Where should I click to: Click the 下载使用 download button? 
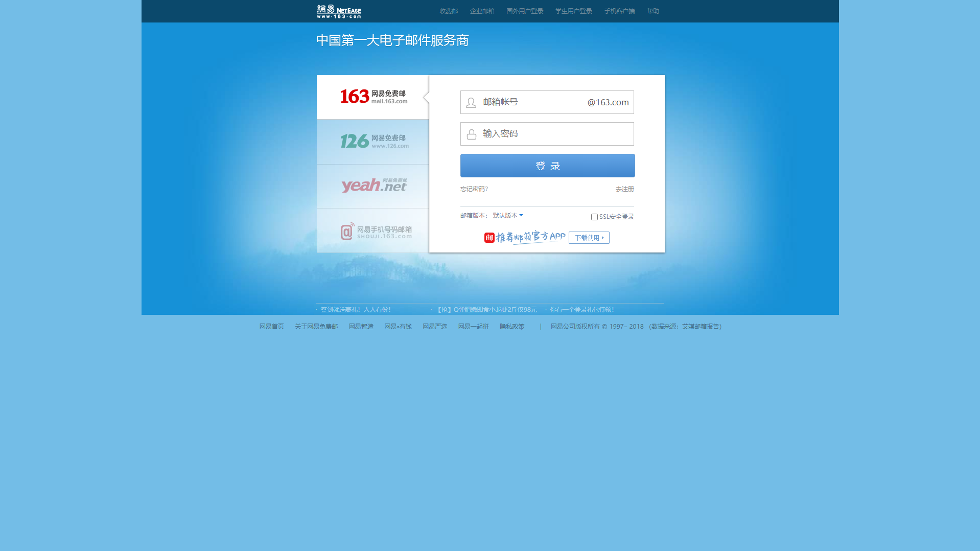point(589,238)
